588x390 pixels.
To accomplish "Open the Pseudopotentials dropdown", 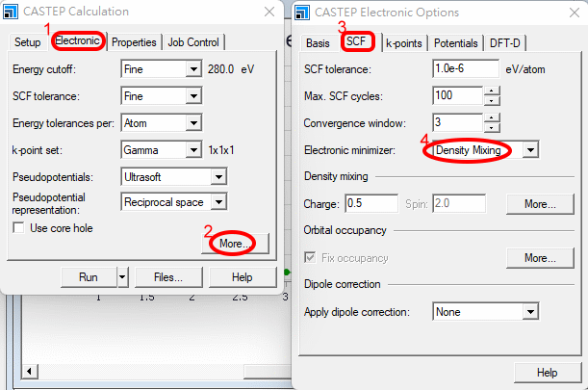I will [218, 177].
